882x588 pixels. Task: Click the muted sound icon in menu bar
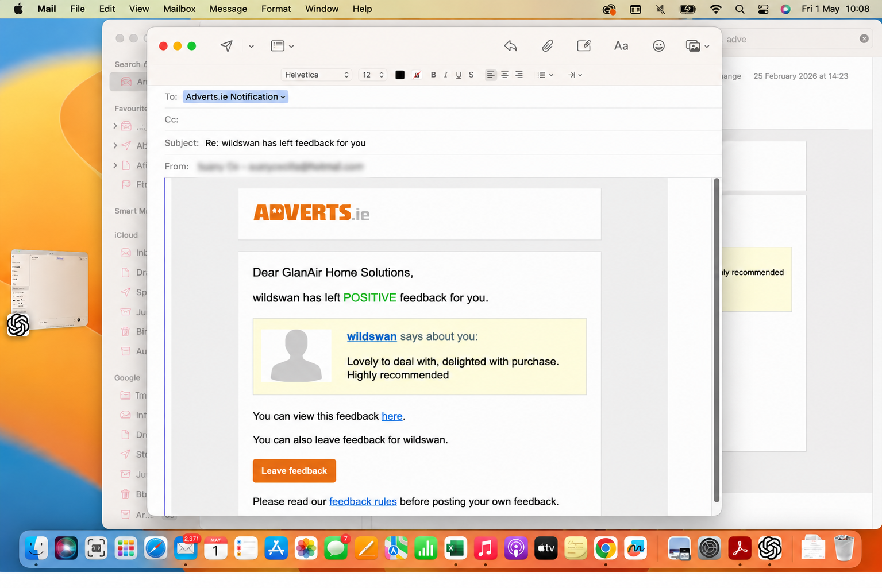pyautogui.click(x=661, y=9)
